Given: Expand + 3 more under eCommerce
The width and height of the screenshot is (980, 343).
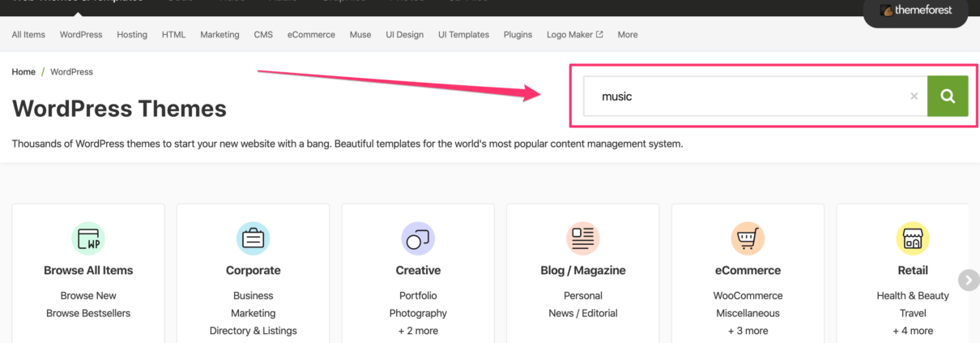Looking at the screenshot, I should click(748, 331).
